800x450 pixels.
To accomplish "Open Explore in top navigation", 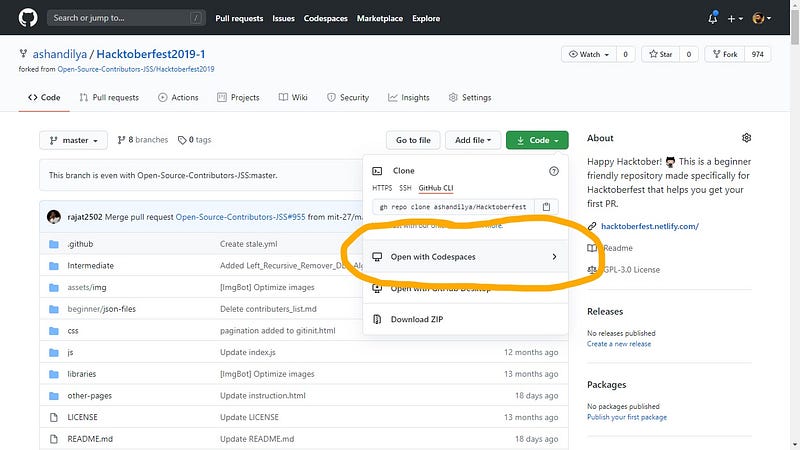I will (x=426, y=18).
